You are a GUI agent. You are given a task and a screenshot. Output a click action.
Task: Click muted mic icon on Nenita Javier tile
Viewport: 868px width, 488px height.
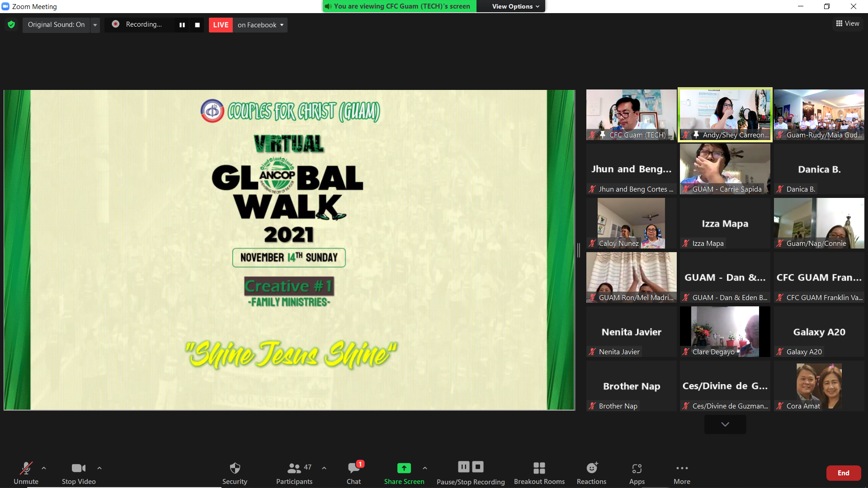[x=592, y=352]
